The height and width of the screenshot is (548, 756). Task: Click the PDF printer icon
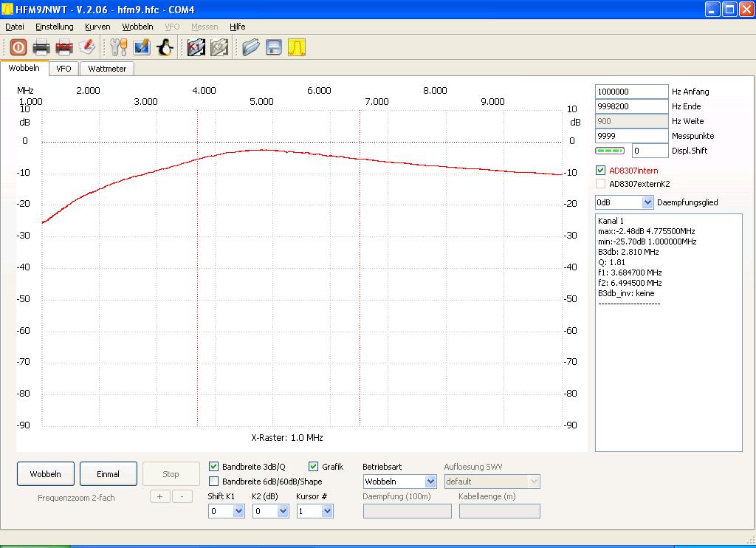point(64,47)
